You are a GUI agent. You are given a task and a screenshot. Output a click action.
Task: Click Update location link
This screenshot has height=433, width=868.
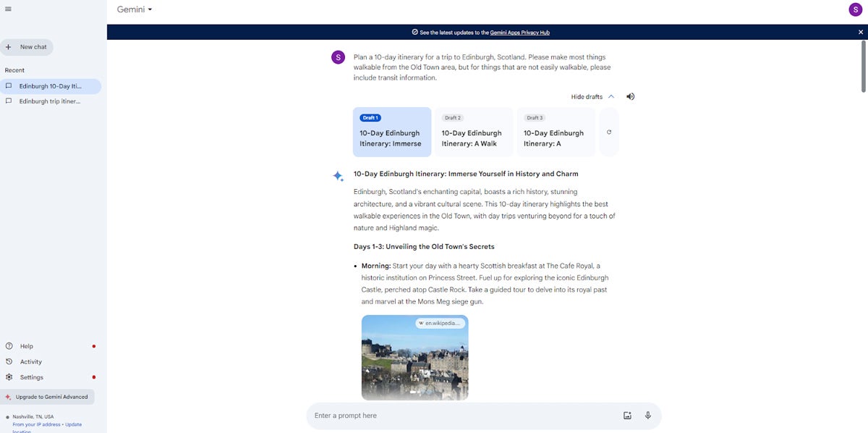coord(73,424)
